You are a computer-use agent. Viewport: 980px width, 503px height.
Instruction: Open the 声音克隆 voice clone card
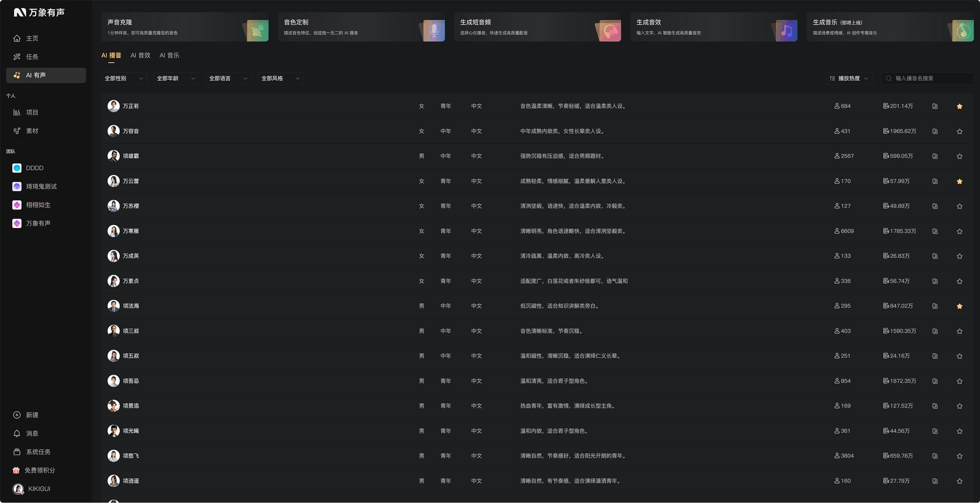point(185,27)
